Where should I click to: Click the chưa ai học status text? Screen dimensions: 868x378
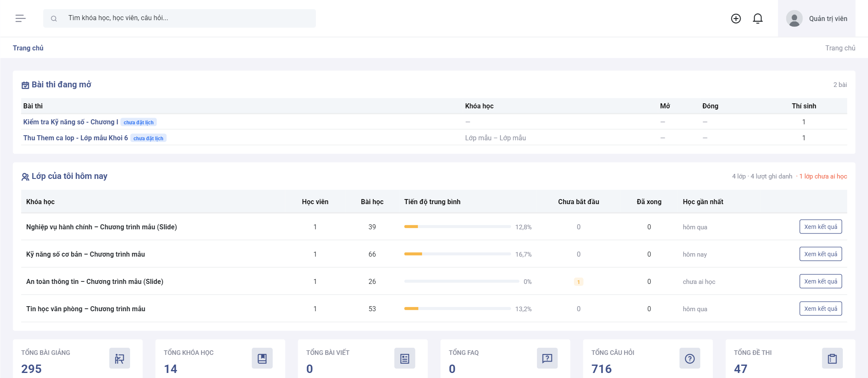[699, 282]
